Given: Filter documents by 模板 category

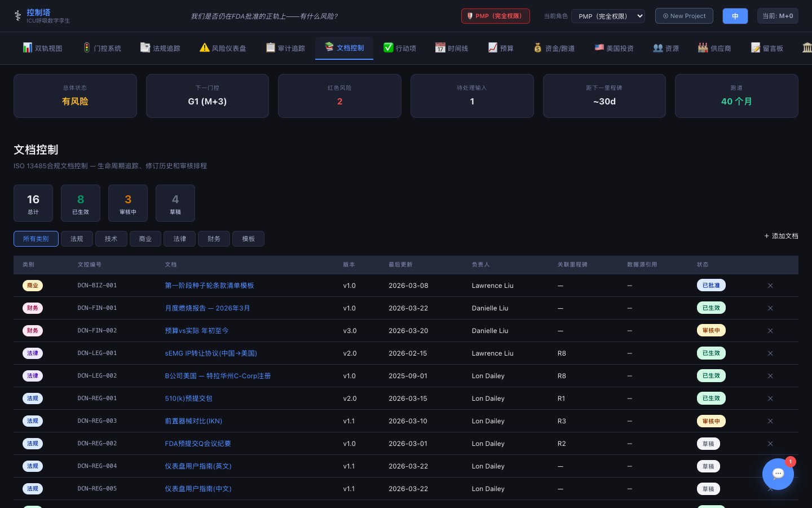Looking at the screenshot, I should click(249, 239).
